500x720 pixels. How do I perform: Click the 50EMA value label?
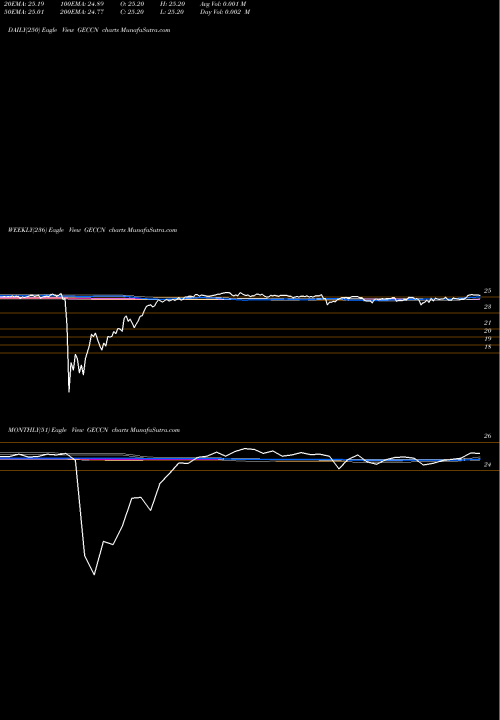[x=24, y=12]
